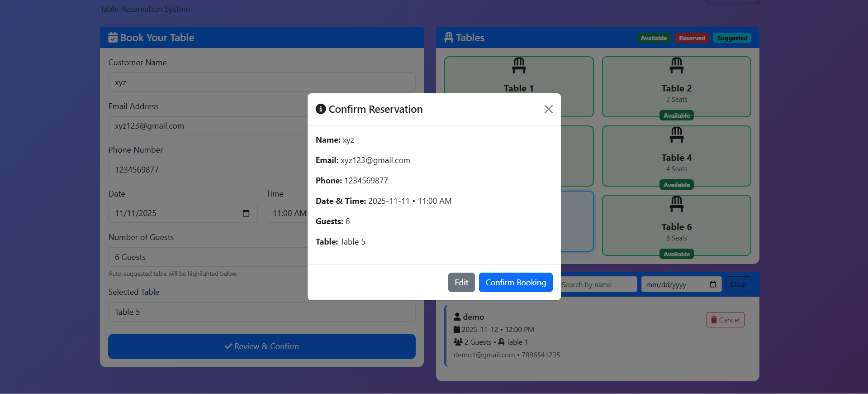This screenshot has height=394, width=868.
Task: Click the Suggested legend badge
Action: pyautogui.click(x=732, y=38)
